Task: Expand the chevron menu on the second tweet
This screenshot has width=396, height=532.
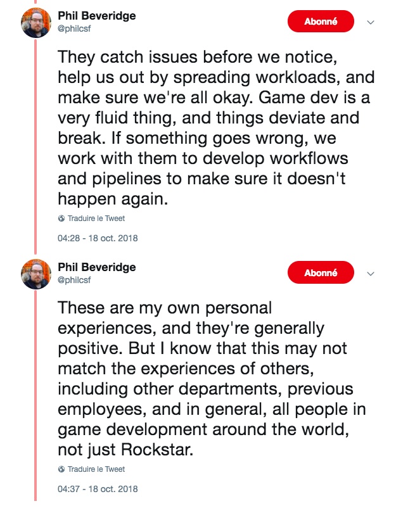Action: point(371,274)
